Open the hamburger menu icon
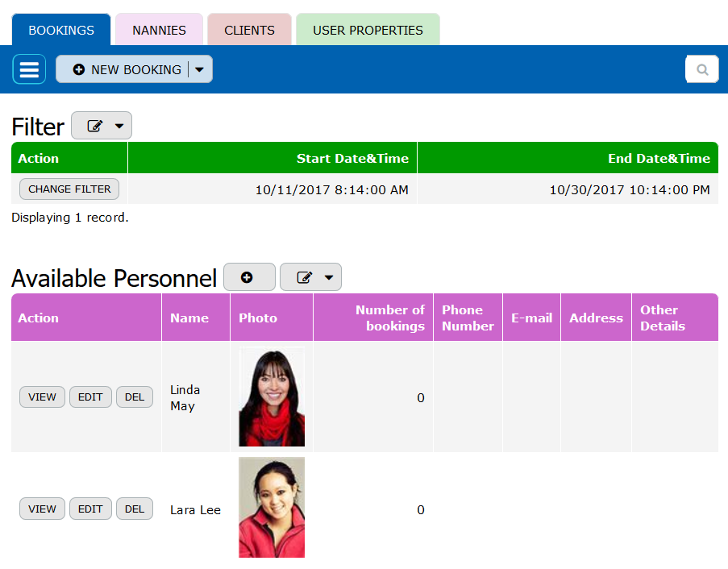This screenshot has height=569, width=728. click(29, 69)
